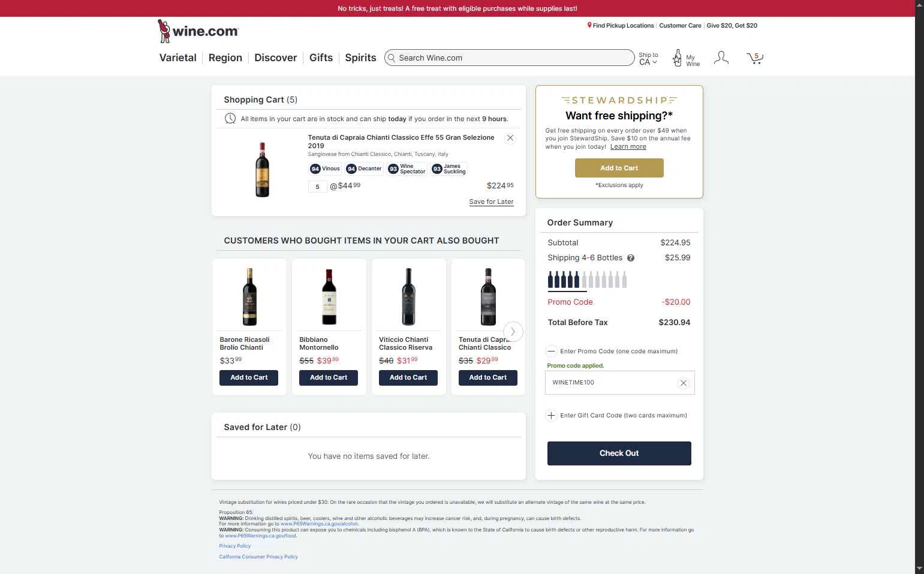Open Tenuta di Capraia Gran Selezione 2019 title
924x574 pixels.
pos(401,142)
